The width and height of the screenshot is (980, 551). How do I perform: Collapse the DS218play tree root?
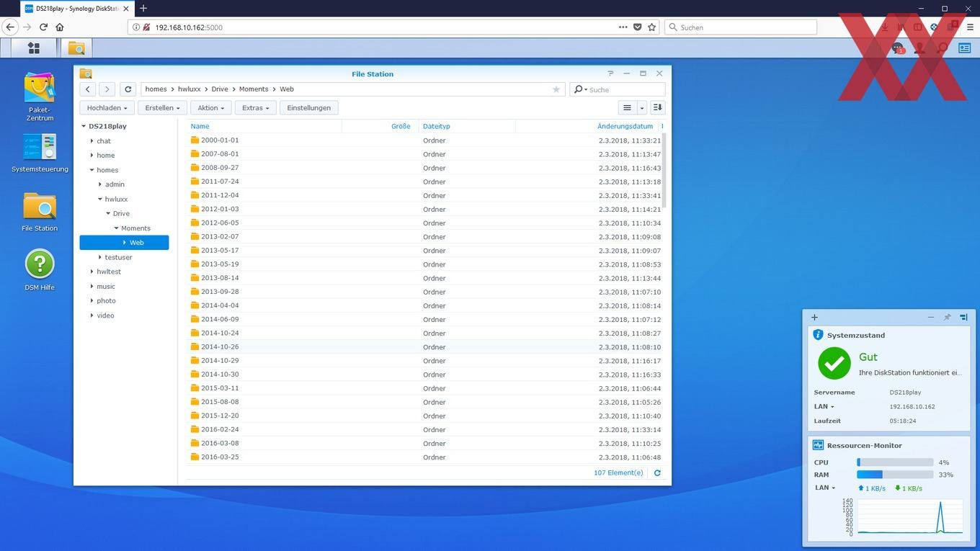[x=84, y=126]
